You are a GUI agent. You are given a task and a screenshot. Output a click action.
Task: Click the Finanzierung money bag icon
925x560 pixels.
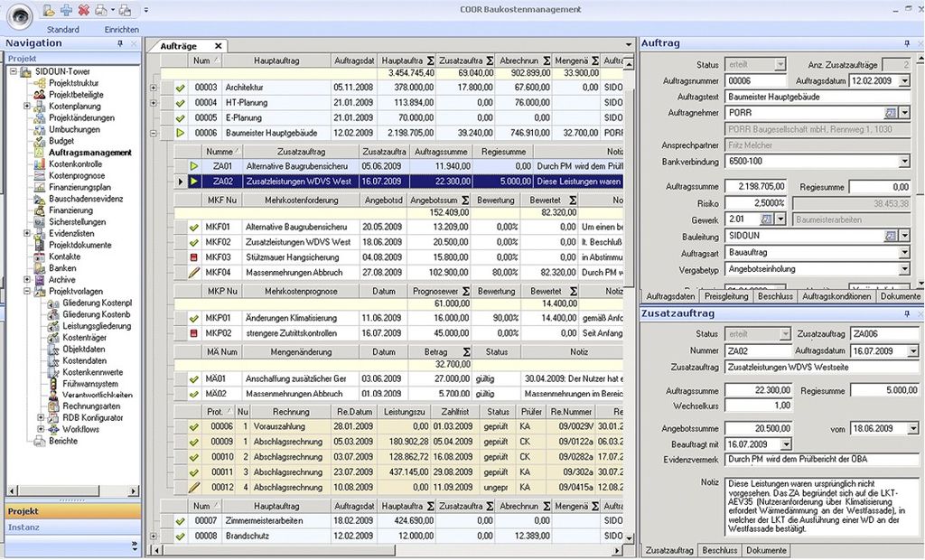click(40, 210)
